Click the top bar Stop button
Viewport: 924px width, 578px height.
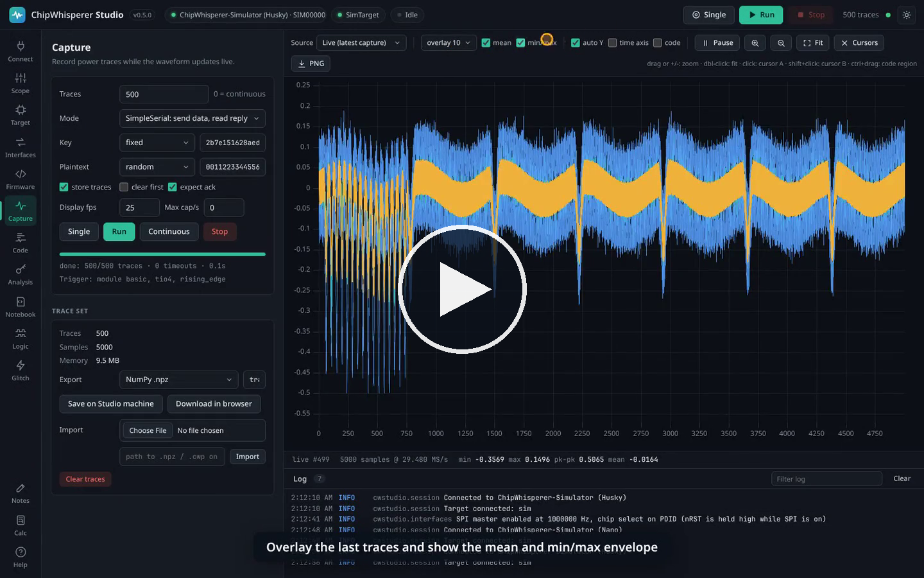pyautogui.click(x=810, y=15)
